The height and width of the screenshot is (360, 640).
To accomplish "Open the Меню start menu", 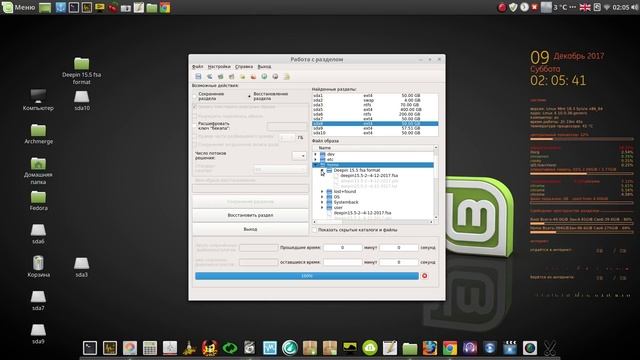I will click(19, 7).
